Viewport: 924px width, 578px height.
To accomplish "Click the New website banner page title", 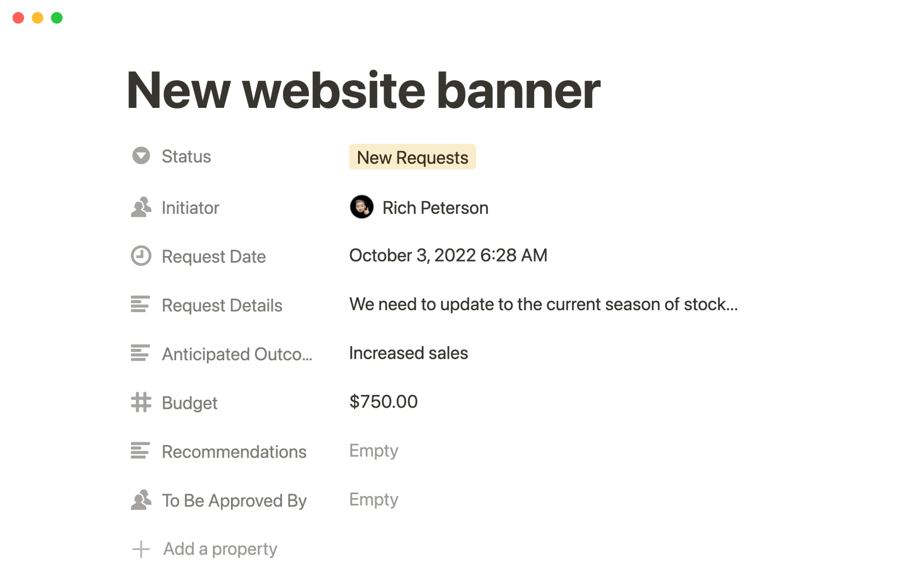I will click(363, 91).
